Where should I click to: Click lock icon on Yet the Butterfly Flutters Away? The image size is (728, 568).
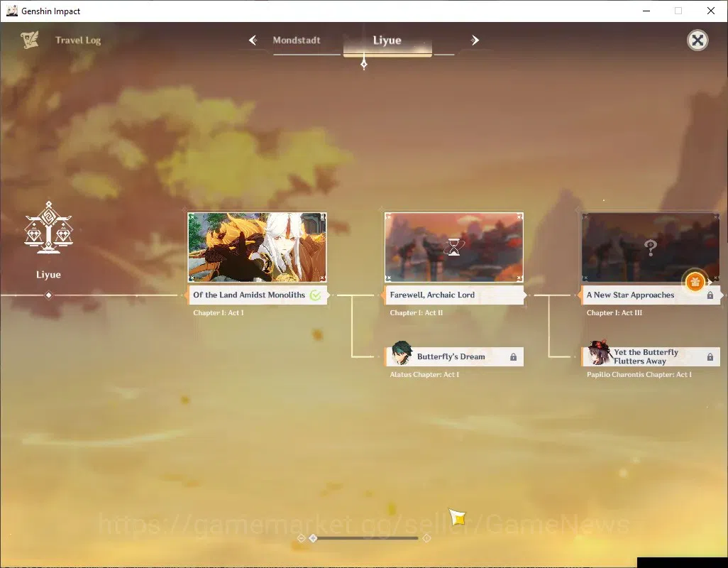pos(710,356)
